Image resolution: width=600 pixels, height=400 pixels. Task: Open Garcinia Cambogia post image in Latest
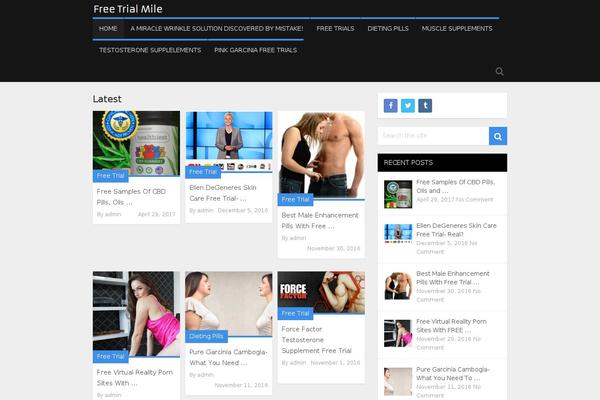pos(229,304)
